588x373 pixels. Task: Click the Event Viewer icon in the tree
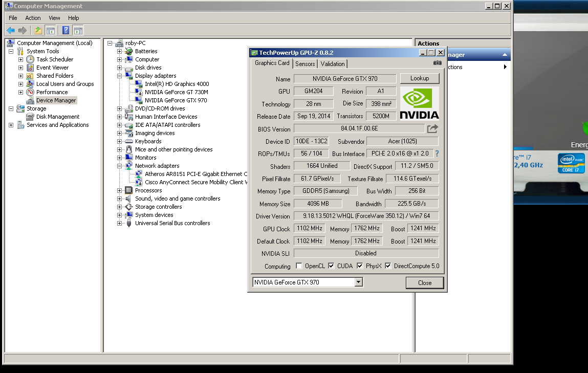(x=30, y=68)
